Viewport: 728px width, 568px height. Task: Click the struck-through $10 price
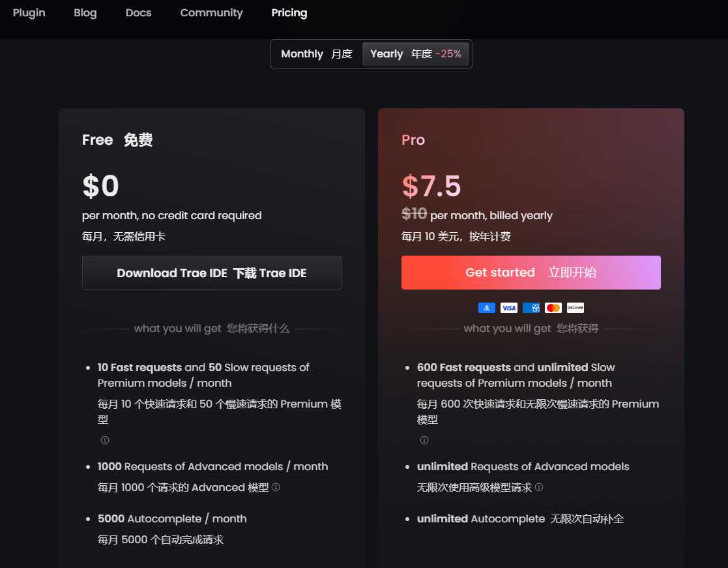pyautogui.click(x=414, y=214)
